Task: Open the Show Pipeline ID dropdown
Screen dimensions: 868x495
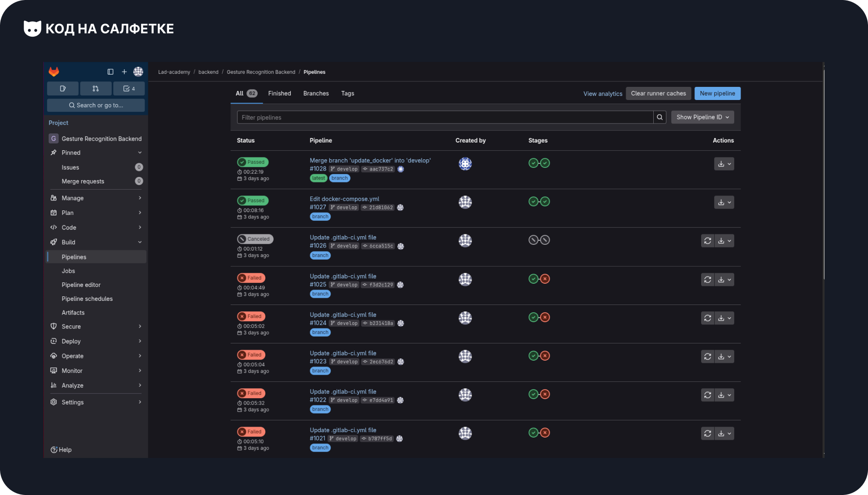Action: tap(702, 117)
